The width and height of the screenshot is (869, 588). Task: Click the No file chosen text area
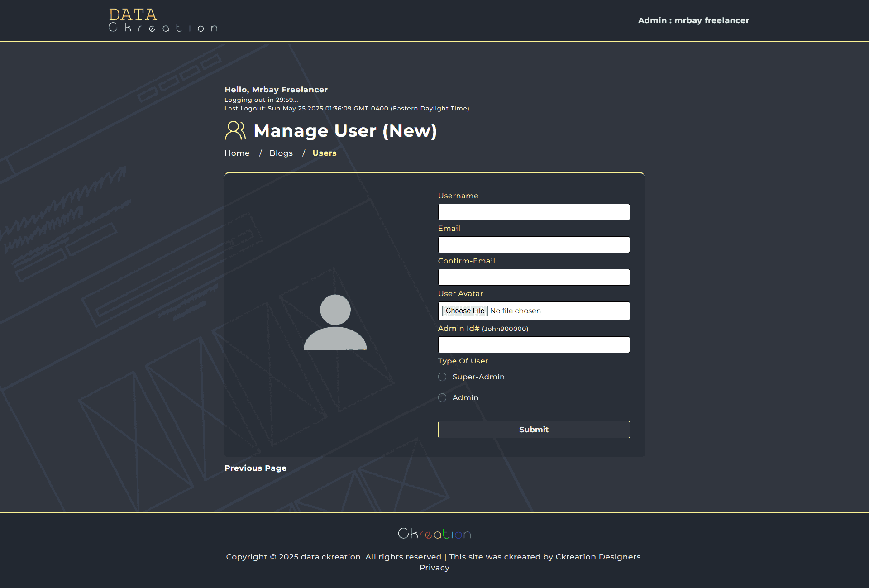pyautogui.click(x=515, y=311)
